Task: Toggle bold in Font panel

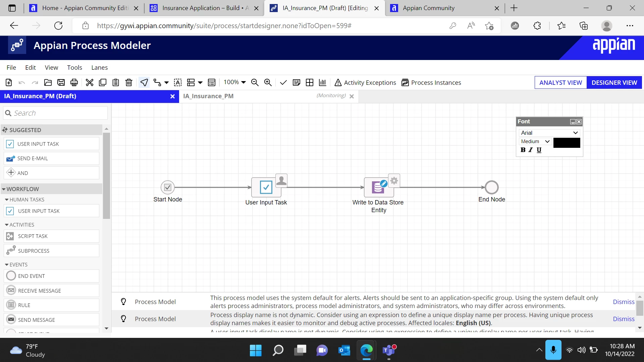Action: [x=523, y=150]
